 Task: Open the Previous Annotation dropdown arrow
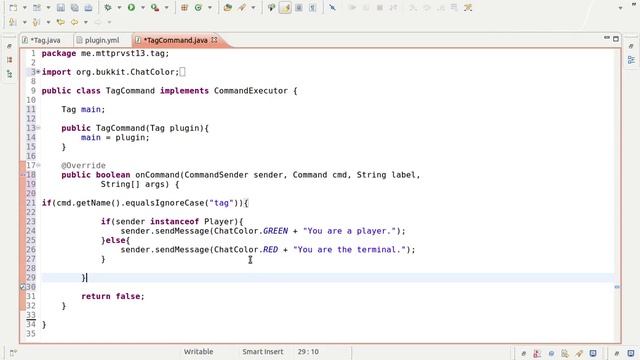tap(48, 22)
